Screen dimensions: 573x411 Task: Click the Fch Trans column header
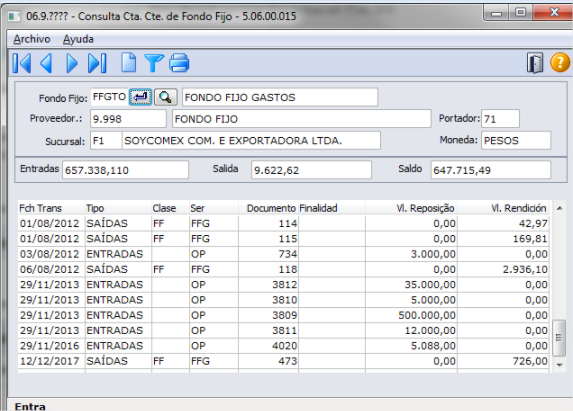tap(51, 208)
